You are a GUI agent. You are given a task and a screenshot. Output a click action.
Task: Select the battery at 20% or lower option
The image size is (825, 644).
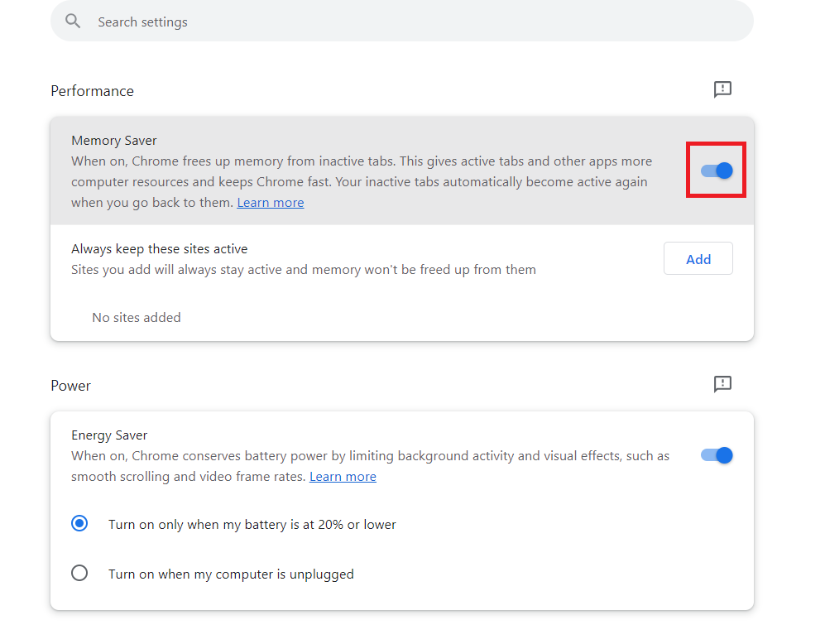pyautogui.click(x=79, y=524)
